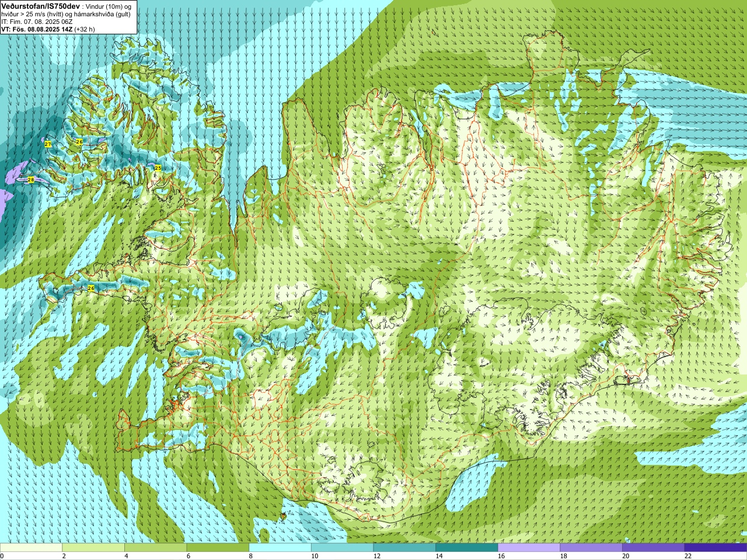
Task: Click the legend value 10
Action: click(x=315, y=556)
